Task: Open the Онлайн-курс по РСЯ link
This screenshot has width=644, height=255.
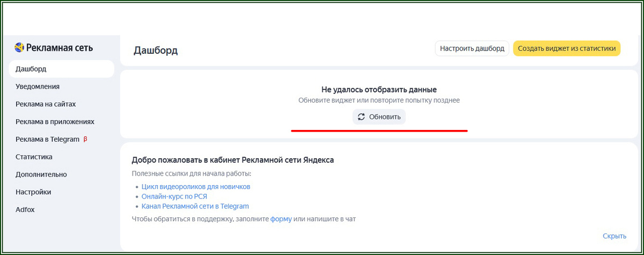Action: (174, 196)
